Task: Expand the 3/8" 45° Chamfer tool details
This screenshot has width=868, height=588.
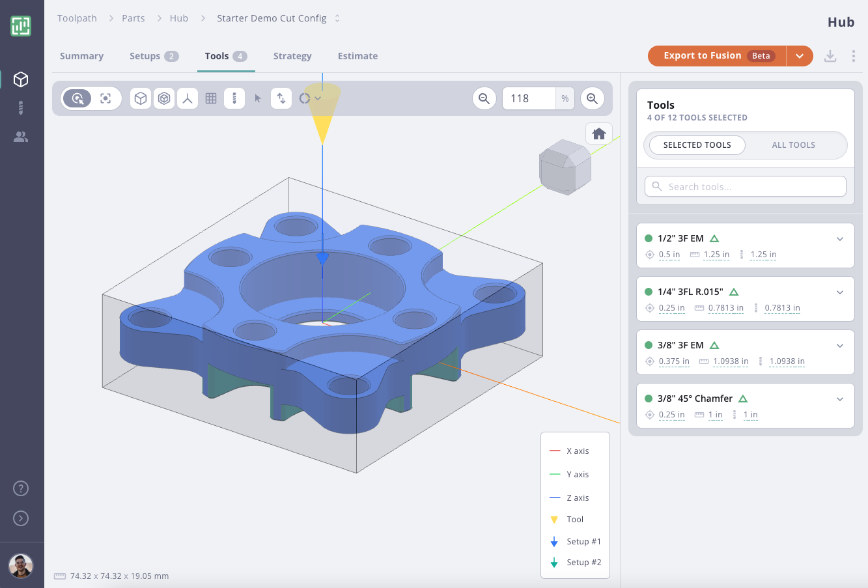Action: pos(840,399)
